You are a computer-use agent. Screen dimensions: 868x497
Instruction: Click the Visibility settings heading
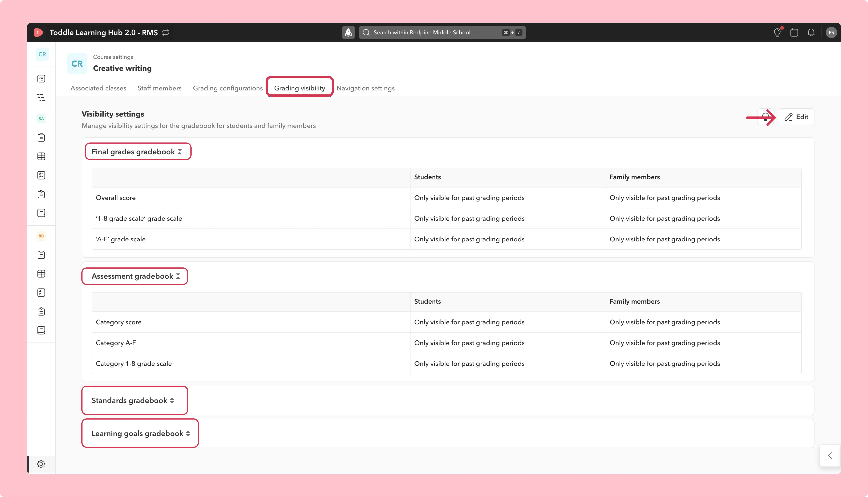tap(113, 114)
